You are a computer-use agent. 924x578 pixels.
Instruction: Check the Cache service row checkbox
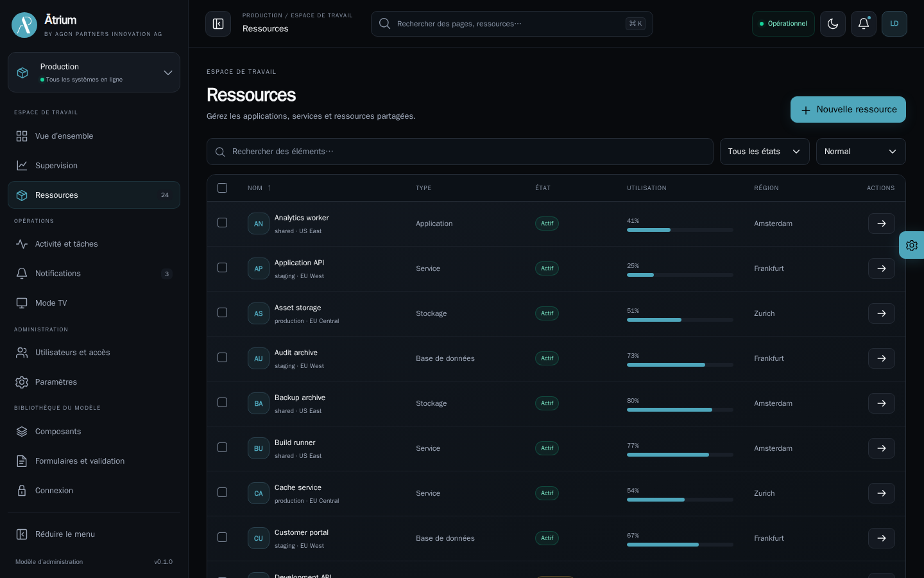pyautogui.click(x=223, y=493)
